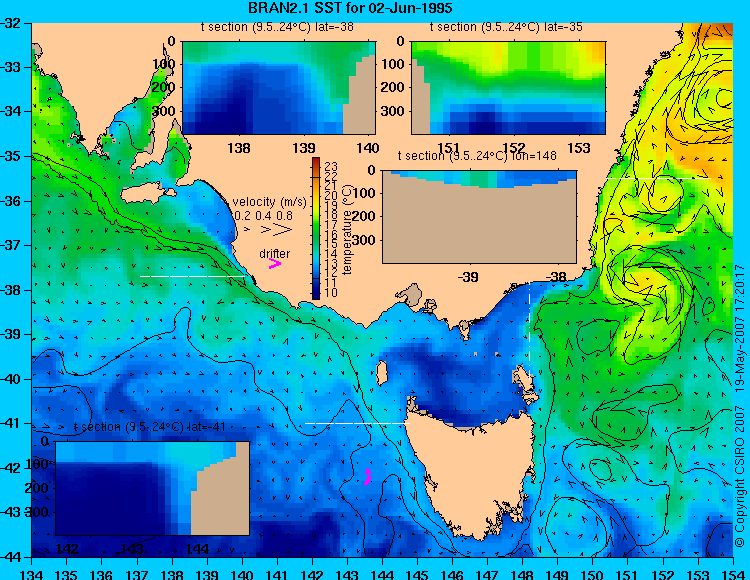The width and height of the screenshot is (750, 580).
Task: Open the lat=-38 temperature section inset plot
Action: (x=279, y=88)
